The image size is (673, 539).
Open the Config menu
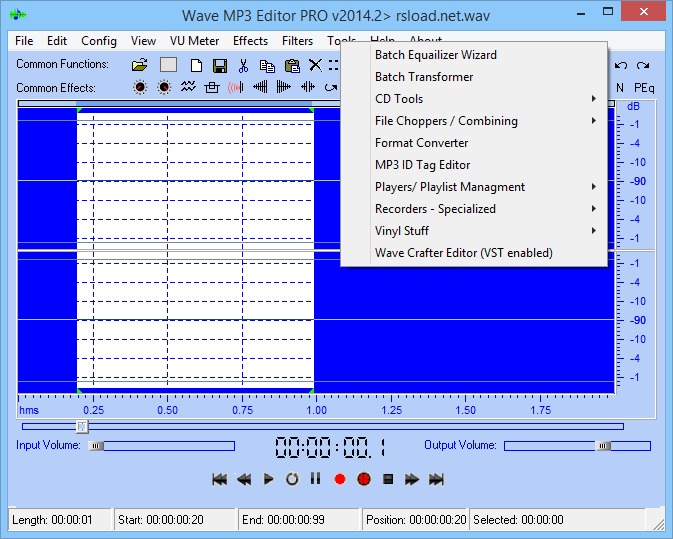(99, 41)
